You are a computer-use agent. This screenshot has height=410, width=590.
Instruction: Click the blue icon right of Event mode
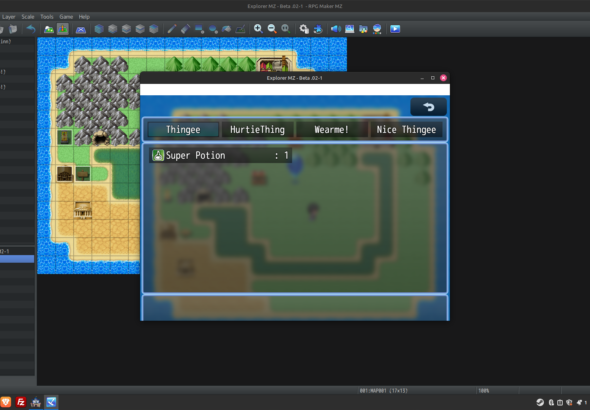(x=81, y=29)
